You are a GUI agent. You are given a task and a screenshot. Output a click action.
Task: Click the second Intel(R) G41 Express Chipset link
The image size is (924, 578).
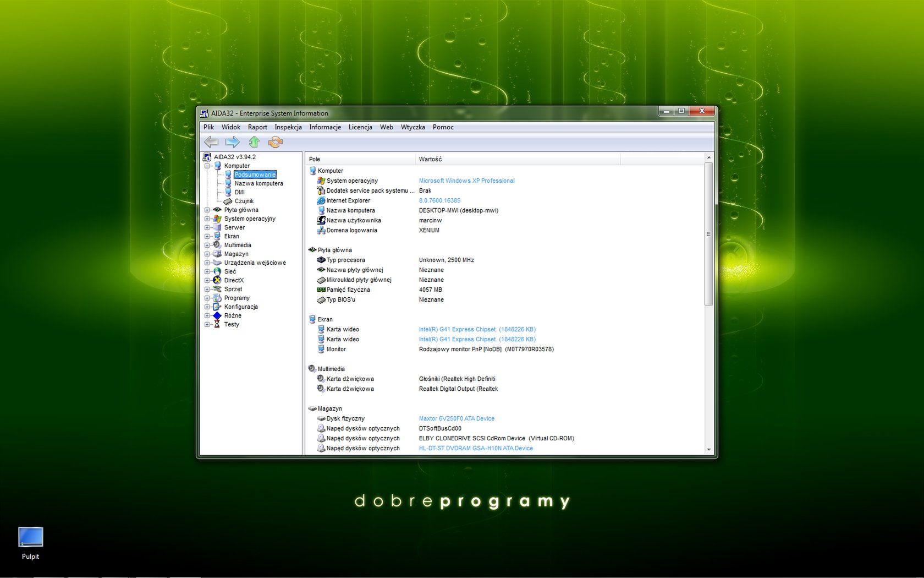tap(477, 339)
